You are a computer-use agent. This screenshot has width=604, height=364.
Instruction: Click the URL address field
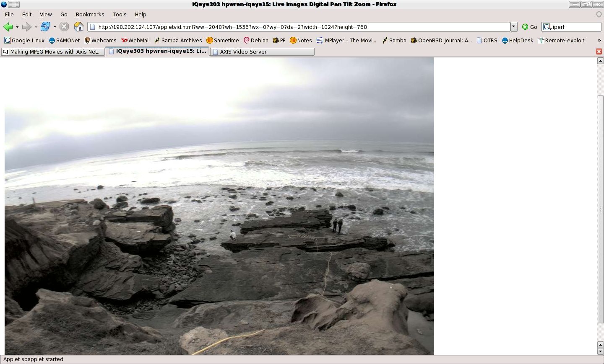299,27
